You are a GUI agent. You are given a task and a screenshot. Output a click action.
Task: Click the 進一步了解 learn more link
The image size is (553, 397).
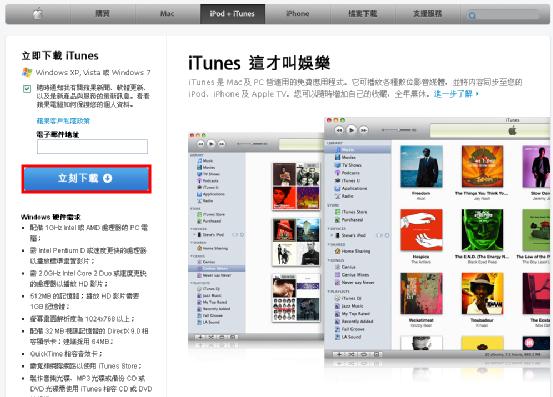456,94
